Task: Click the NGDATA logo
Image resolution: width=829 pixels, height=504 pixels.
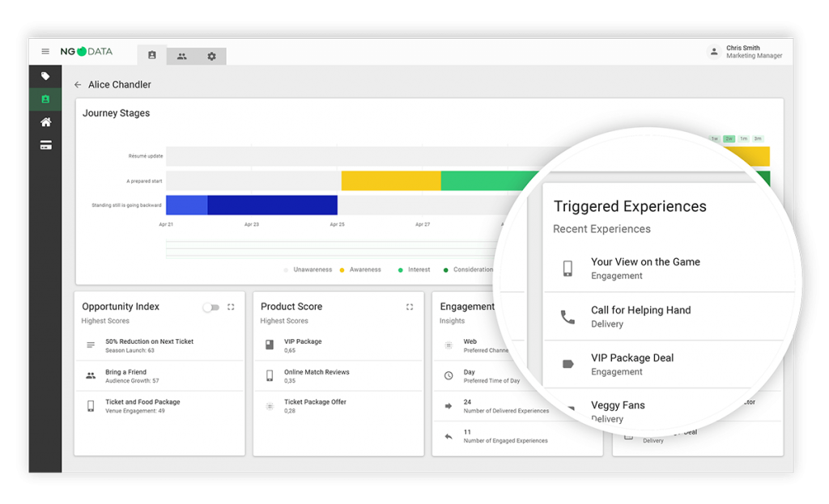Action: 86,51
